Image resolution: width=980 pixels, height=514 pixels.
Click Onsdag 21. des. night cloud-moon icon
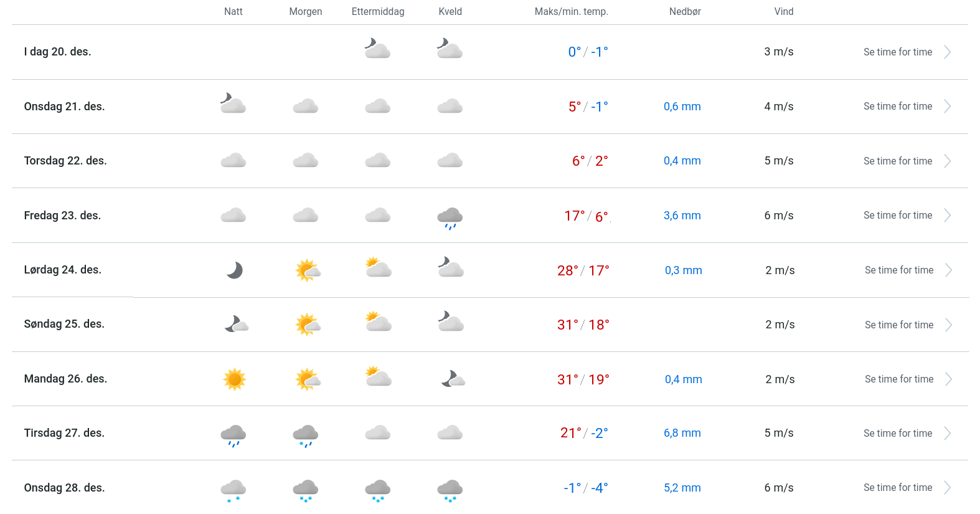pyautogui.click(x=233, y=103)
